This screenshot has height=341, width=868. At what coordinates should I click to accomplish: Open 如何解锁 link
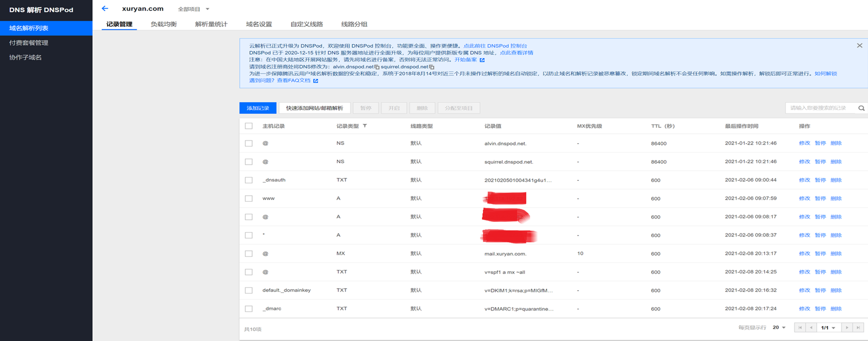tap(825, 74)
